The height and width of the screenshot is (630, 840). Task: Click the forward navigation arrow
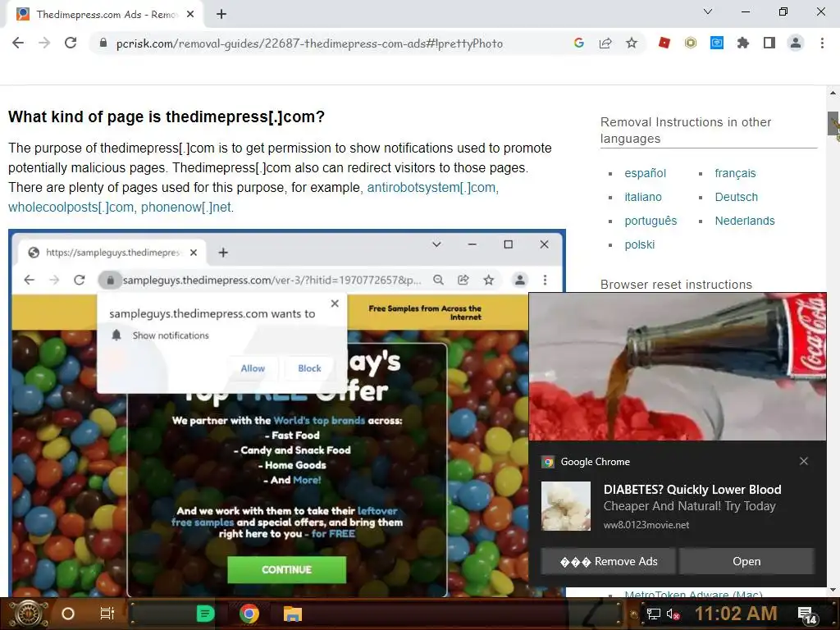[44, 43]
